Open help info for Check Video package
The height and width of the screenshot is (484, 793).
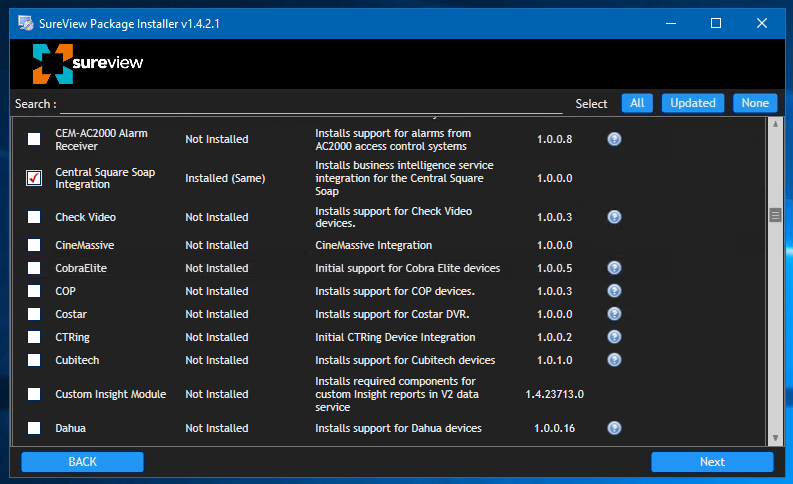(614, 217)
